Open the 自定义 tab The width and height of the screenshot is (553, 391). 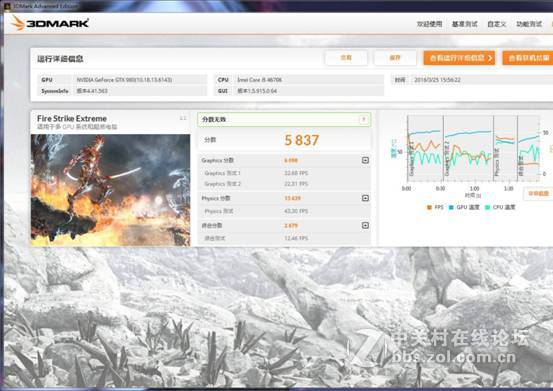[x=497, y=24]
